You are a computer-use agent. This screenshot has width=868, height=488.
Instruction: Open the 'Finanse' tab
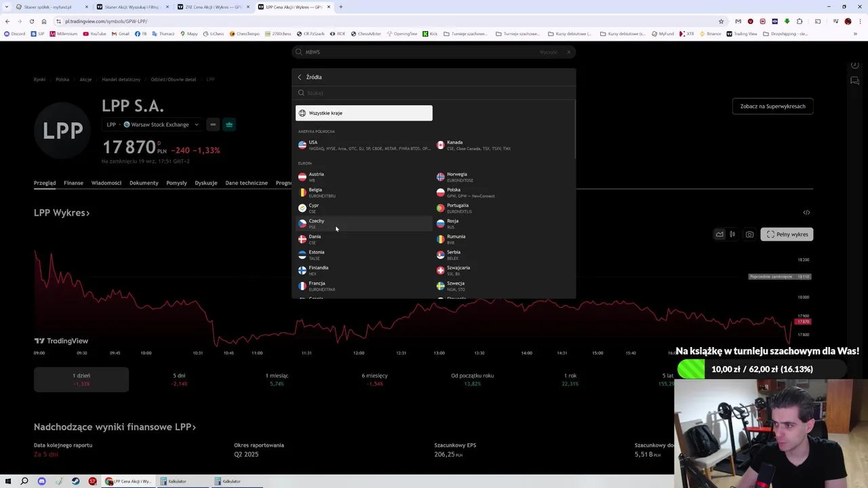(x=73, y=183)
